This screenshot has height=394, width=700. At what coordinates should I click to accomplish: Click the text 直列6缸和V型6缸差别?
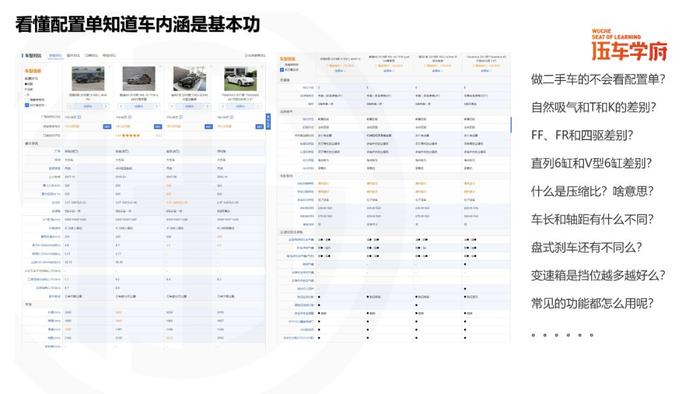[x=591, y=163]
